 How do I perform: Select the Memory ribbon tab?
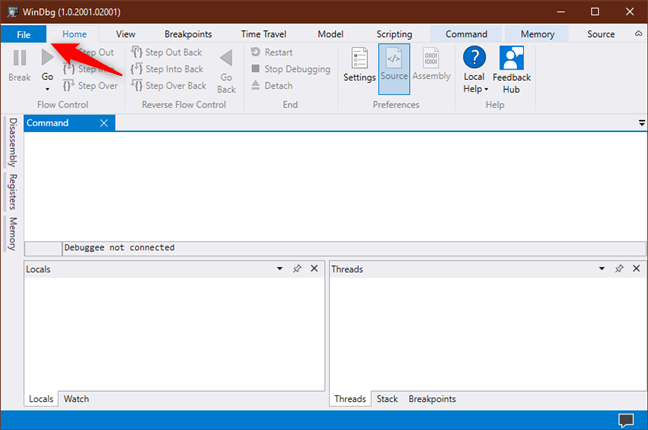[537, 34]
